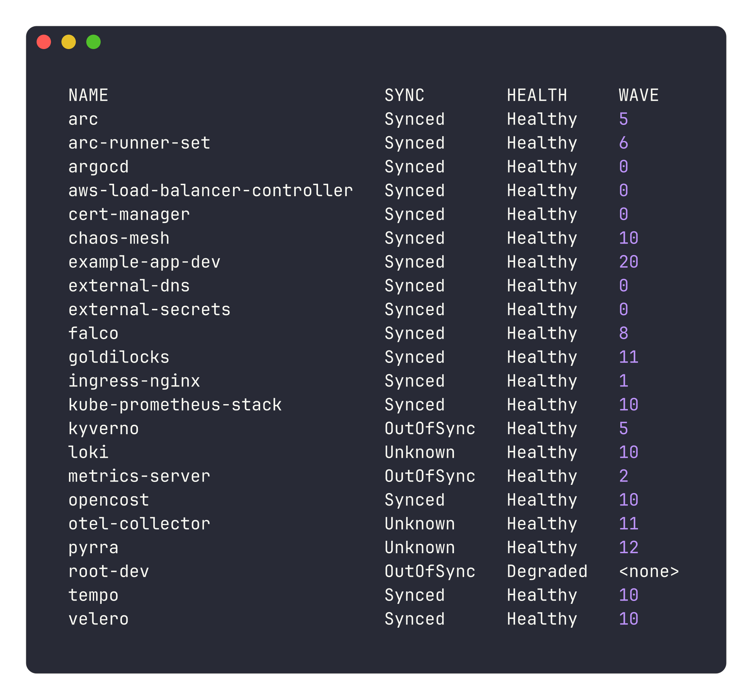Select the falco app name
Image resolution: width=753 pixels, height=700 pixels.
pyautogui.click(x=93, y=333)
